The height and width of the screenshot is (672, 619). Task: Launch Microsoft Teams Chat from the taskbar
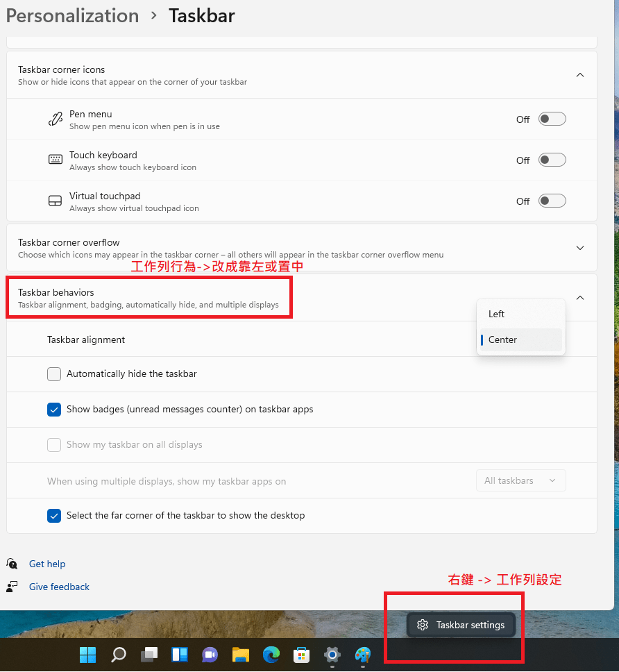click(x=210, y=654)
